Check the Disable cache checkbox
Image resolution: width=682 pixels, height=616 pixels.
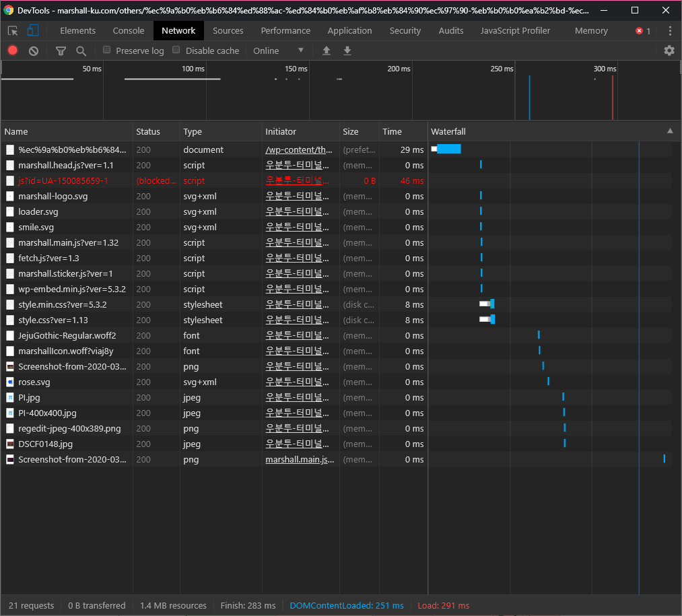(x=176, y=50)
